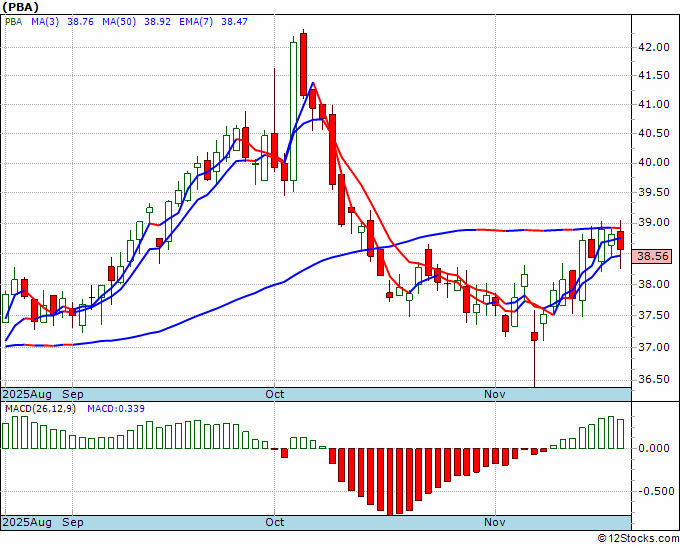Click the current price tag 38.56

(653, 256)
